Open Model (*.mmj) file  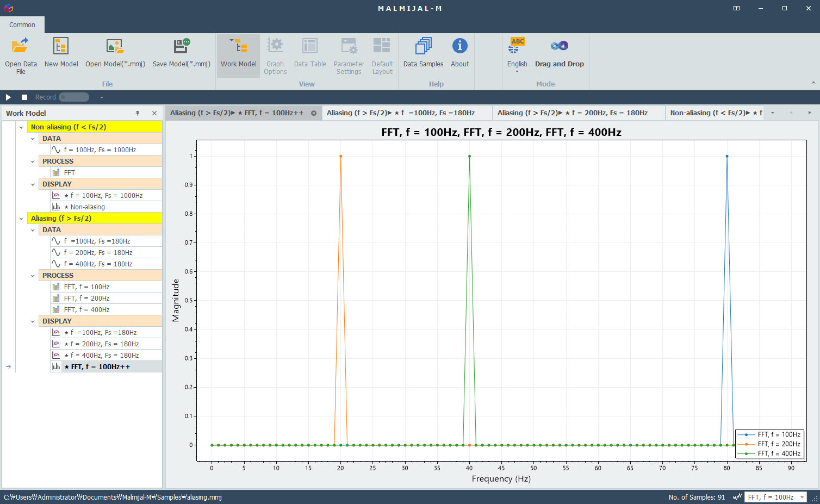pyautogui.click(x=115, y=55)
